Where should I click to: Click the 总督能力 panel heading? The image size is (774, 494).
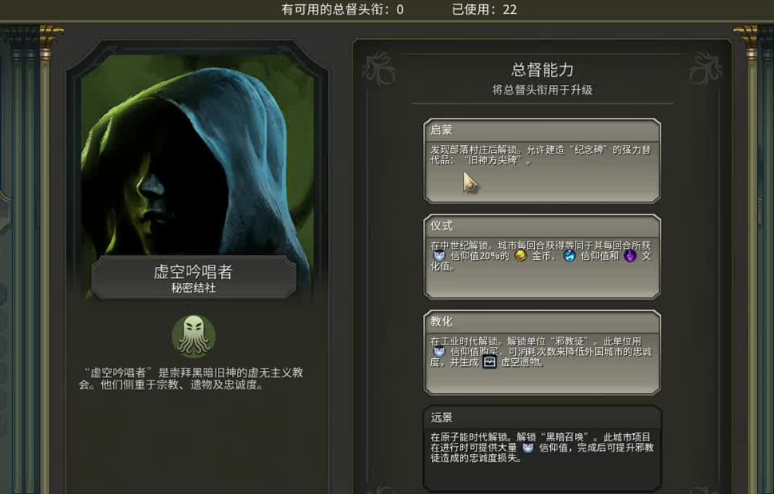(x=542, y=70)
